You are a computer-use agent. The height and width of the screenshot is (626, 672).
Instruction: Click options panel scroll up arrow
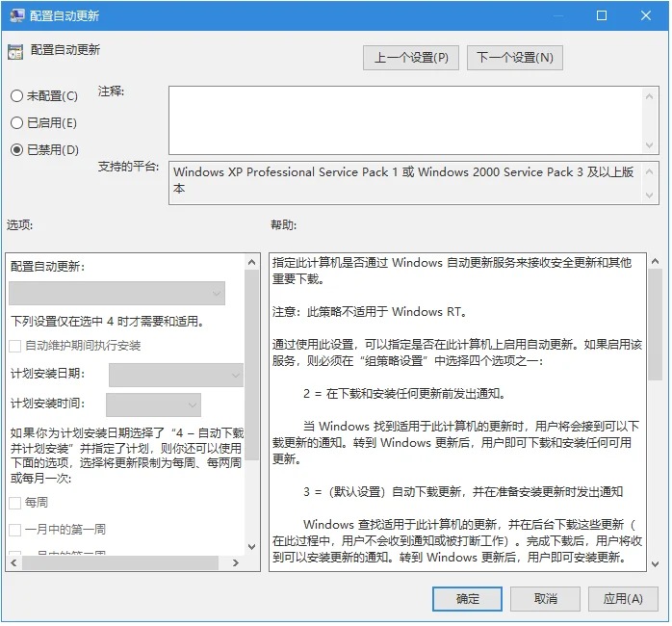coord(252,262)
